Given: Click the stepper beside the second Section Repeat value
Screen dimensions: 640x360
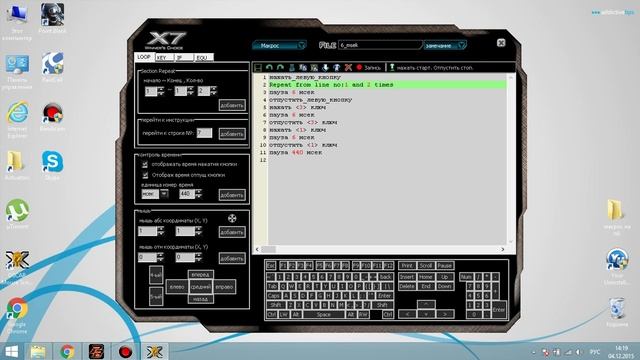Looking at the screenshot, I should [x=191, y=91].
